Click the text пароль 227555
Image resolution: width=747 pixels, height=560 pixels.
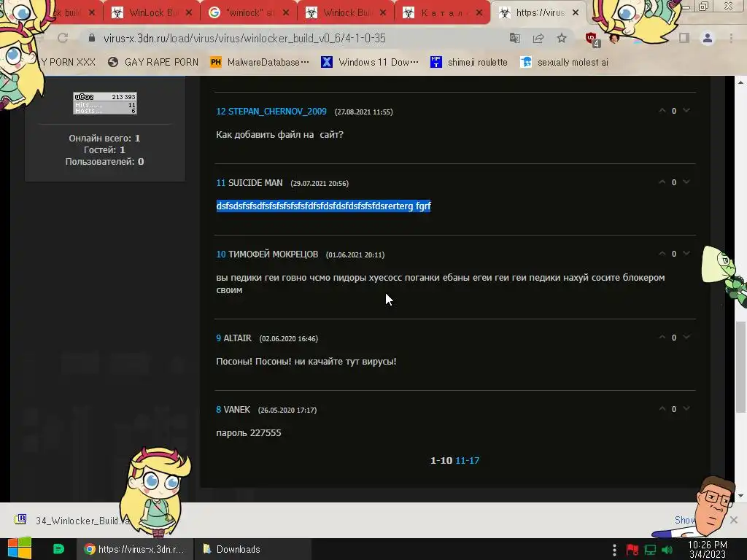point(249,433)
